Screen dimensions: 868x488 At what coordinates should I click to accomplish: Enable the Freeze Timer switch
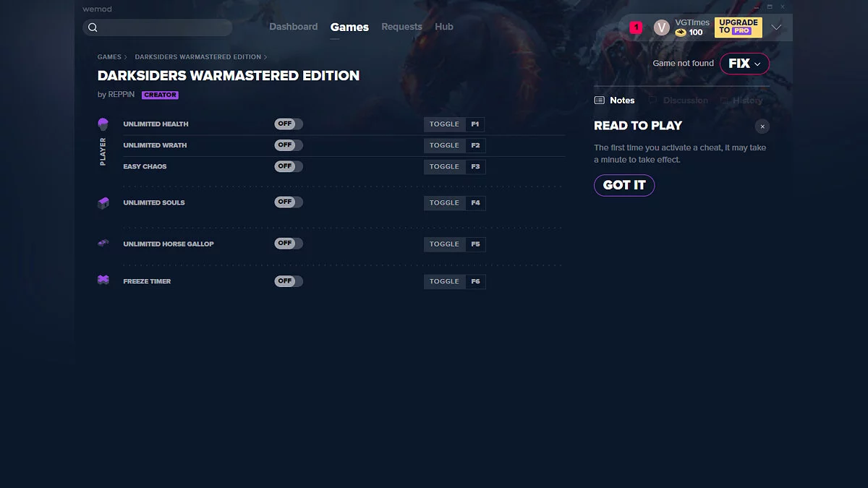point(288,281)
